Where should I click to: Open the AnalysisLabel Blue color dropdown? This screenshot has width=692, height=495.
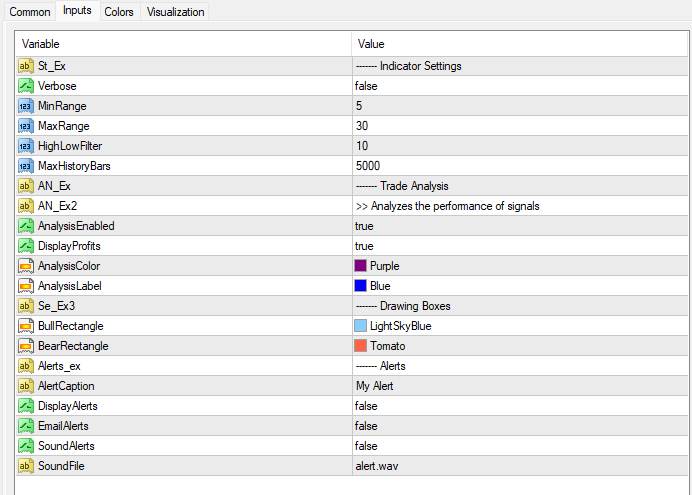[x=380, y=286]
